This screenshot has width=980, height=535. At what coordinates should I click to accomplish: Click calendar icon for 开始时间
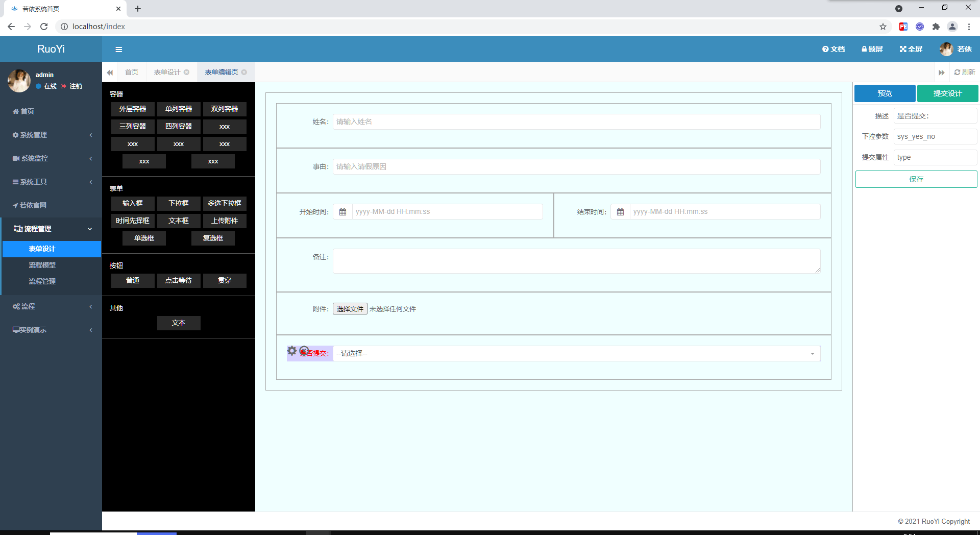click(x=342, y=212)
